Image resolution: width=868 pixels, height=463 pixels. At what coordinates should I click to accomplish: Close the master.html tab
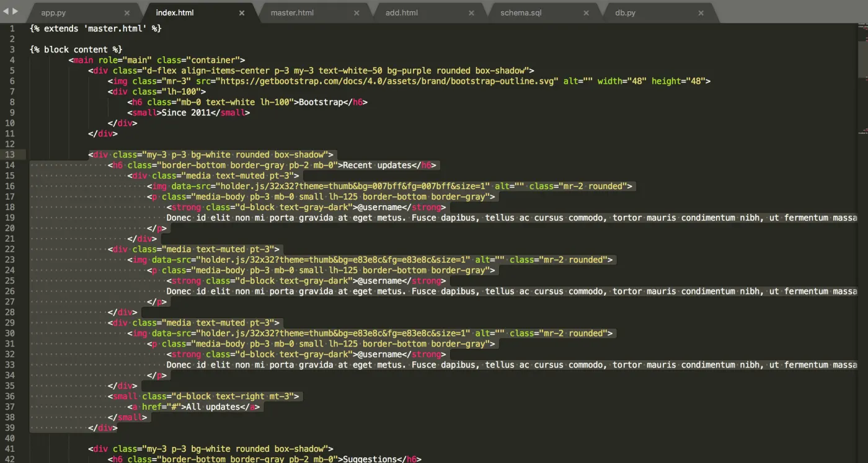pos(356,12)
